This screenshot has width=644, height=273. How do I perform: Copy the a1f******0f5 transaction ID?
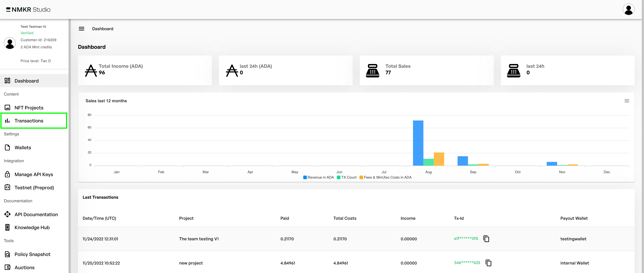[486, 239]
